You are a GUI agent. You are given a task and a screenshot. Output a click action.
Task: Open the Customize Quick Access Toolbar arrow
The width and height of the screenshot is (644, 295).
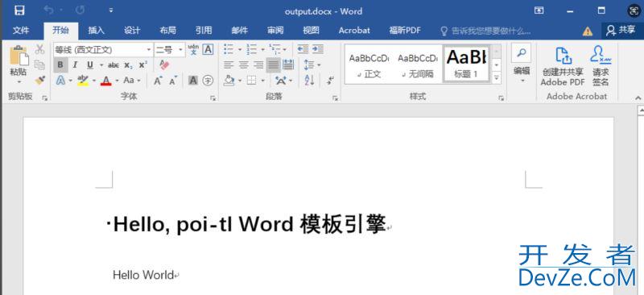(x=111, y=10)
